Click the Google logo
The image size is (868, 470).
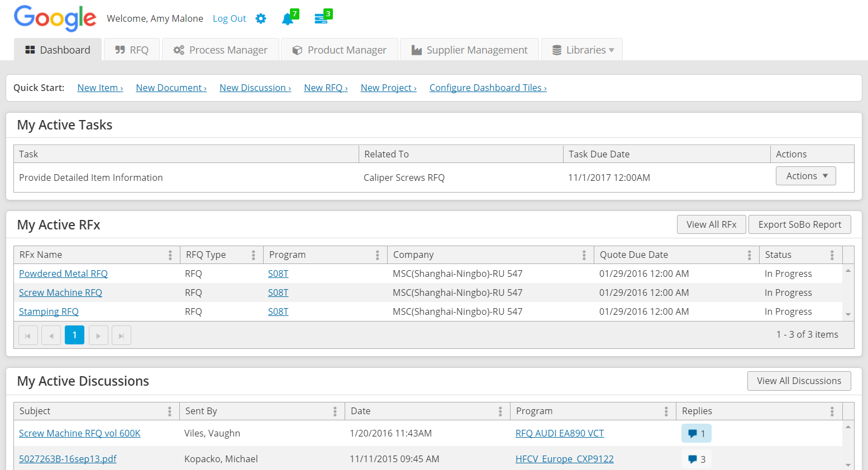pos(55,18)
